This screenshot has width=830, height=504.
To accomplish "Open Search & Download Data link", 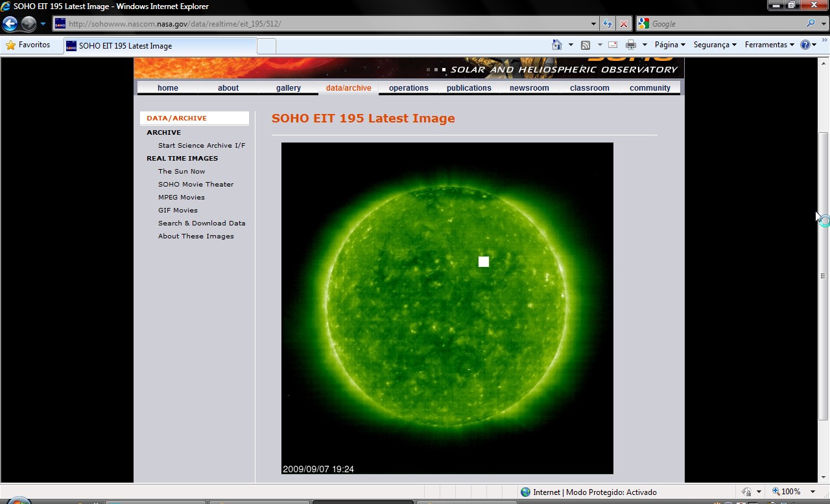I will coord(202,223).
